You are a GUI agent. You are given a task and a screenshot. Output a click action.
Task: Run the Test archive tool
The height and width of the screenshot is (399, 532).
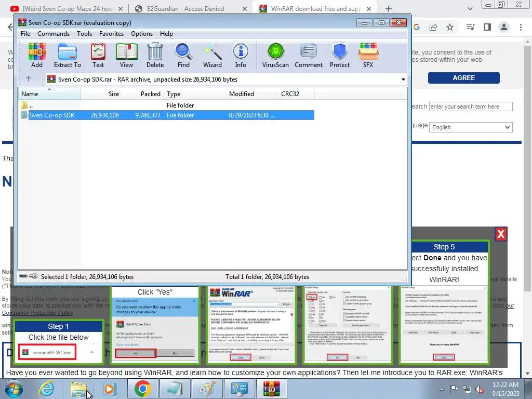tap(98, 55)
